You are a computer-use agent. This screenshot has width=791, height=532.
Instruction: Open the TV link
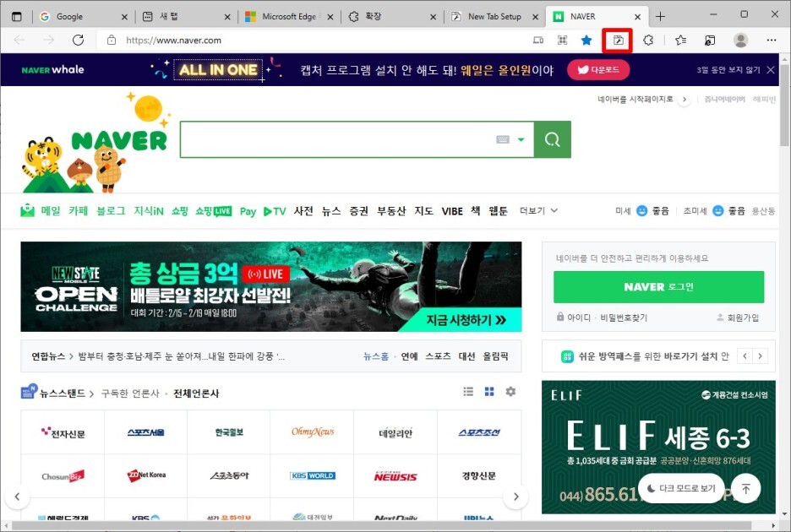coord(275,211)
